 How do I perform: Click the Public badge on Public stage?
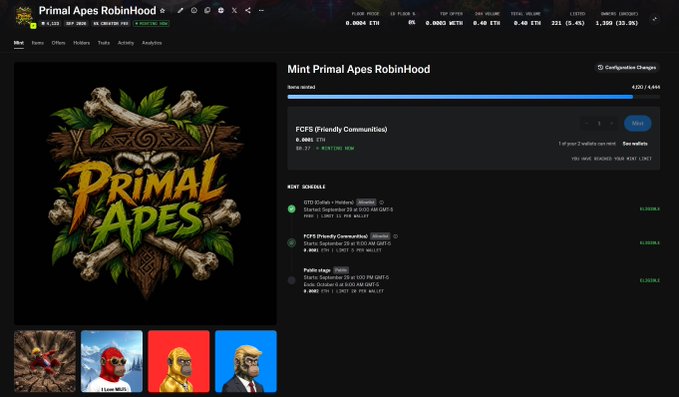tap(341, 270)
